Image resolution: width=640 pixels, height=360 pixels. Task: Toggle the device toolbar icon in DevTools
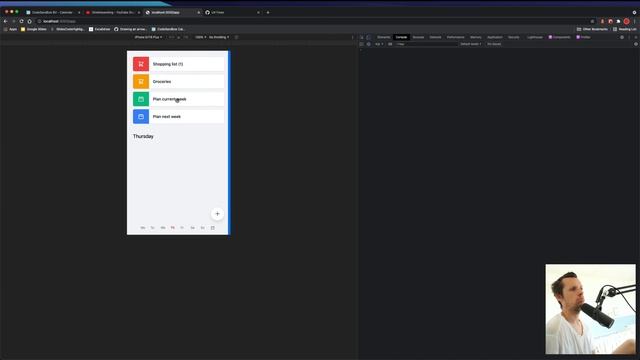point(369,37)
